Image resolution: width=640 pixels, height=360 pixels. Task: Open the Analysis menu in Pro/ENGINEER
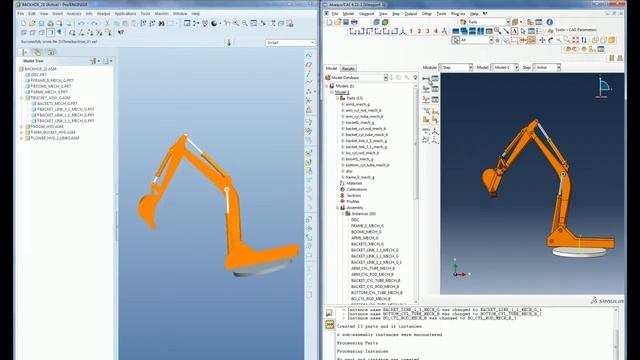74,13
